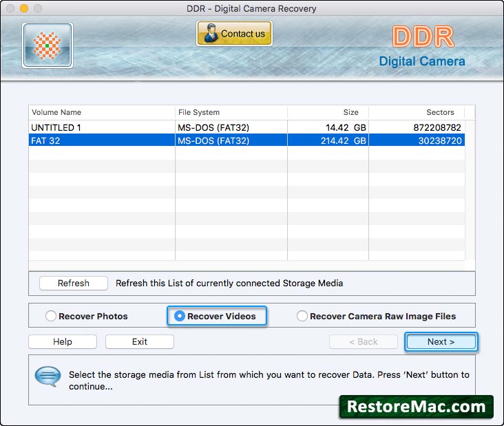Click the 872208782 sectors value
The height and width of the screenshot is (426, 504).
pos(437,127)
